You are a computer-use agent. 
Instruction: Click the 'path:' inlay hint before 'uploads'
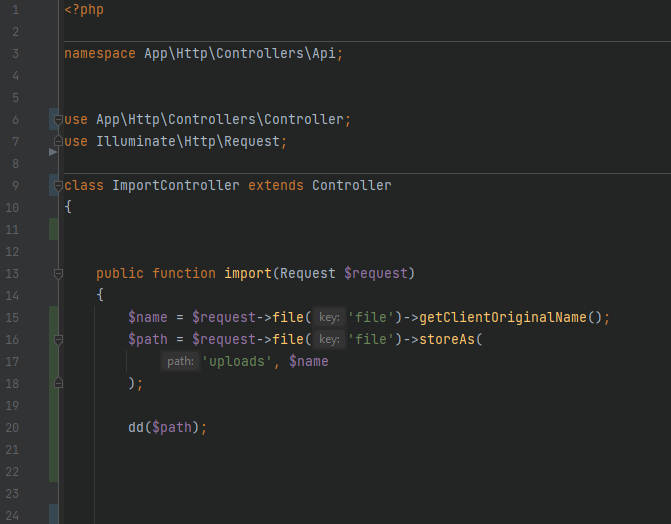181,362
